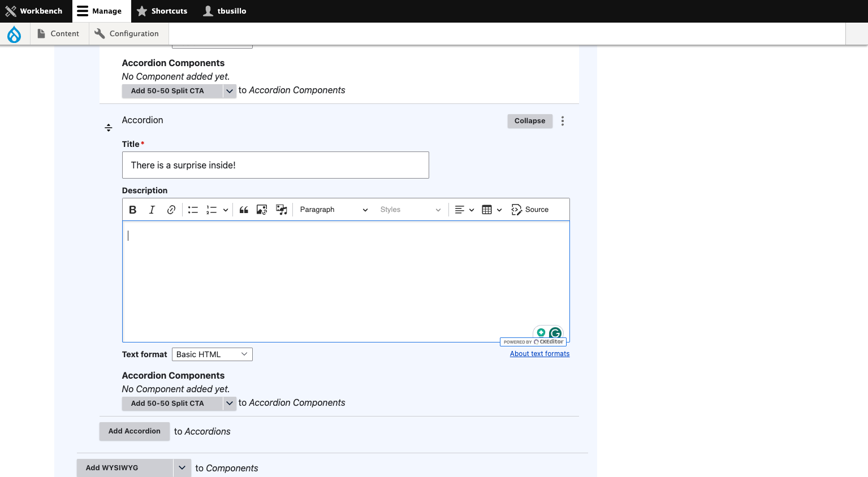Insert a block quote
This screenshot has width=868, height=477.
click(x=244, y=210)
